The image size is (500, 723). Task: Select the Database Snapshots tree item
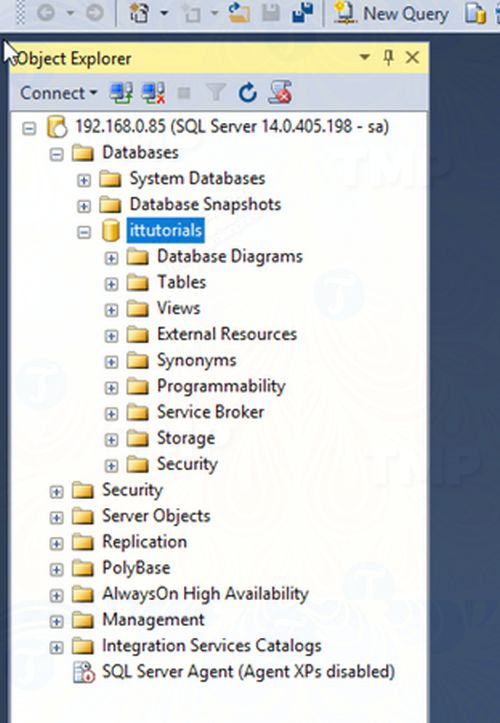click(205, 204)
